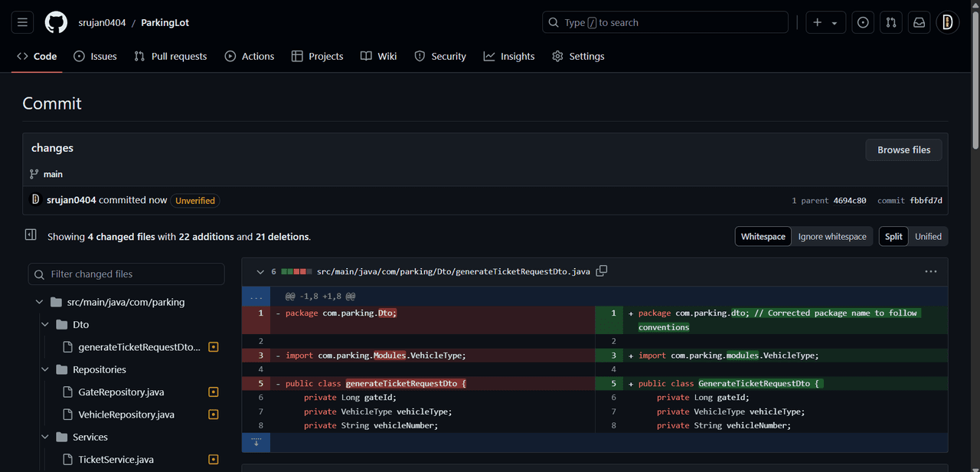Open parent commit 4694c80 link

[850, 201]
